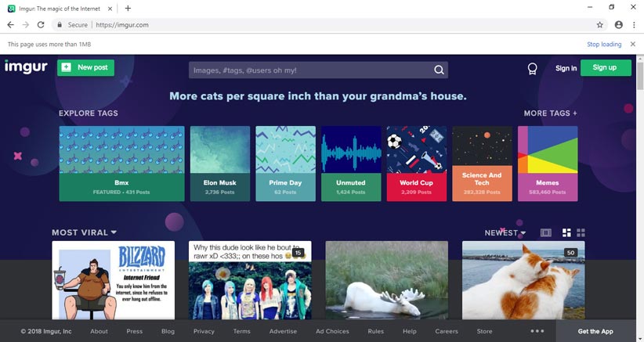Open the 'Why this dude look like' post
The width and height of the screenshot is (644, 342).
[x=250, y=280]
